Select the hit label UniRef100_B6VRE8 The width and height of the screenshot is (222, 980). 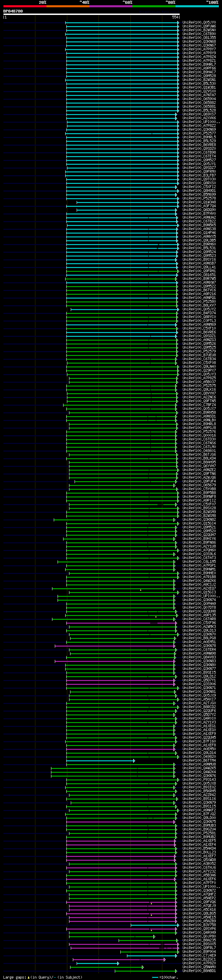point(199,145)
